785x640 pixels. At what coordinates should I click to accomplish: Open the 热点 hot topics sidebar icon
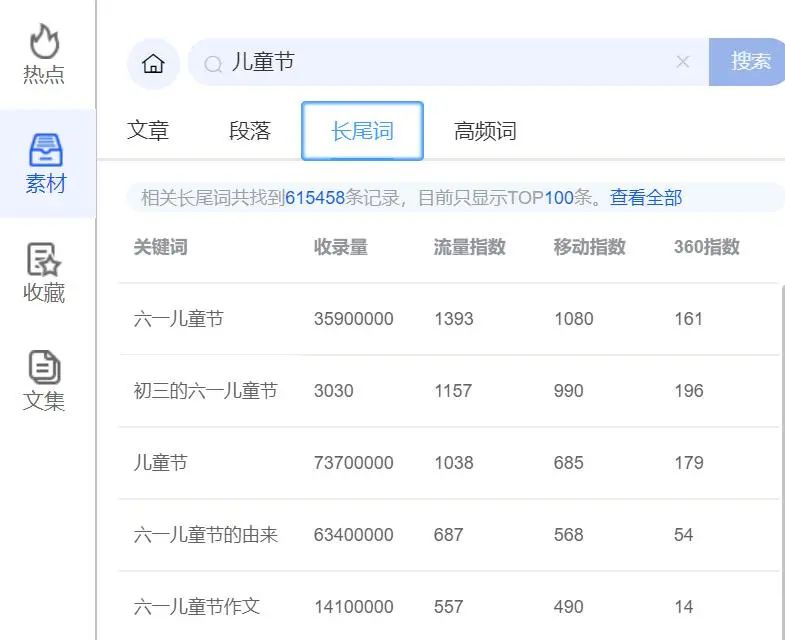click(44, 54)
